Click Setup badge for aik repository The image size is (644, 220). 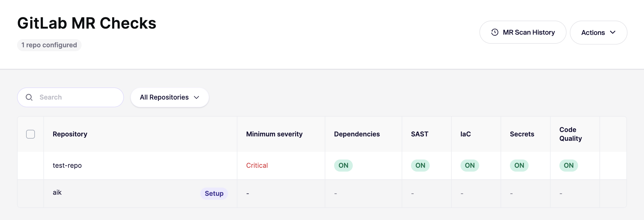[214, 194]
